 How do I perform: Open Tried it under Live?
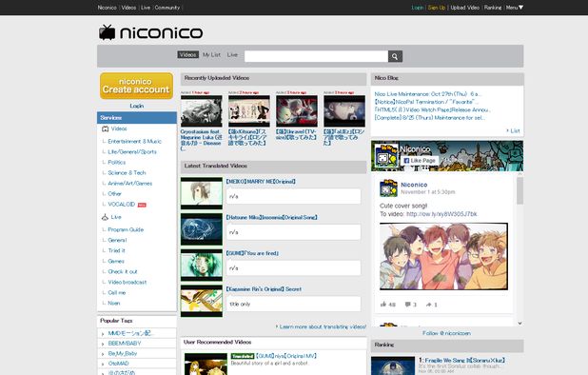(116, 250)
